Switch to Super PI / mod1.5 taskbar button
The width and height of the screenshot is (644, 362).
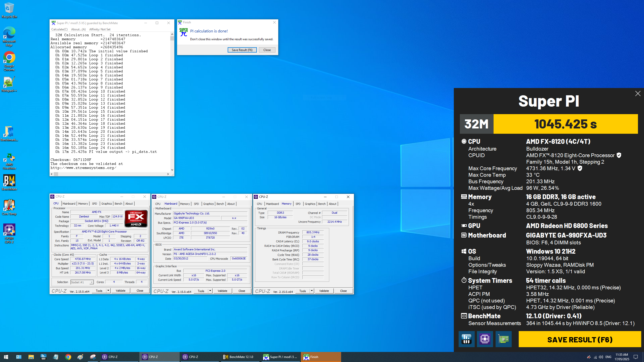coord(280,357)
